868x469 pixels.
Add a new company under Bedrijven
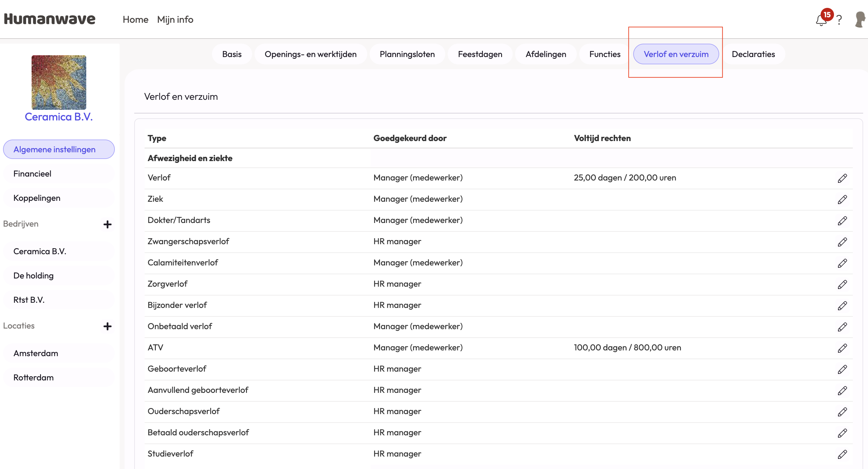107,224
